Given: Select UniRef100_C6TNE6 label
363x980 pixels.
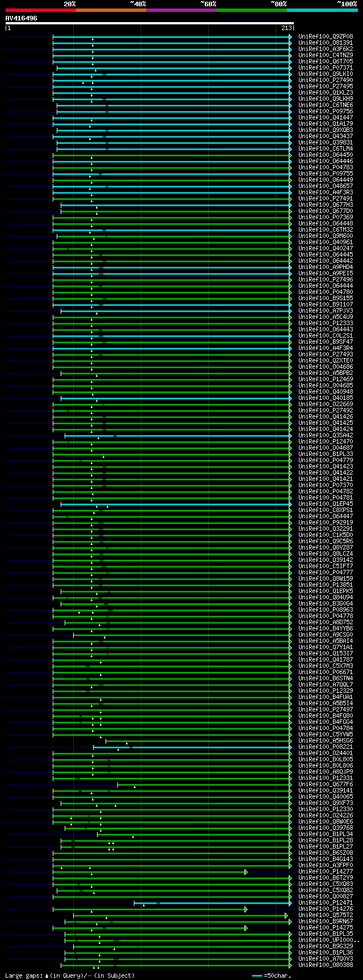Looking at the screenshot, I should (x=326, y=105).
